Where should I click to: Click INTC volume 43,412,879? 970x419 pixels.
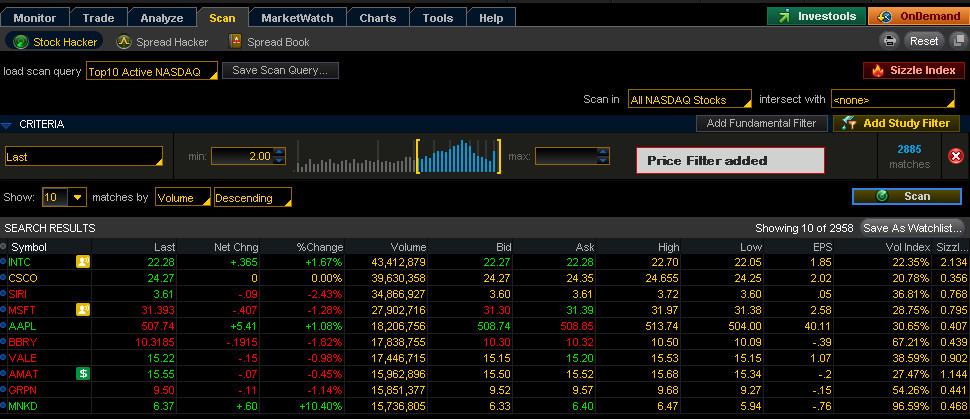click(x=398, y=262)
